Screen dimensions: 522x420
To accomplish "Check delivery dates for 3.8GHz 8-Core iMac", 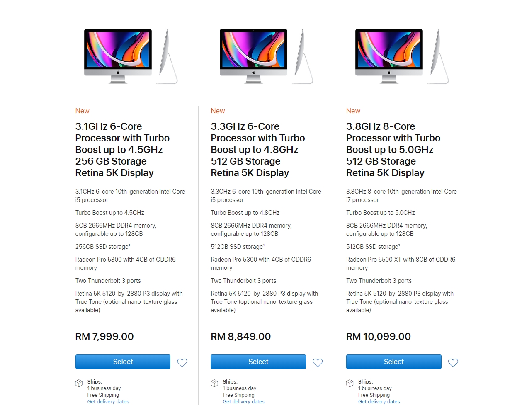I will click(x=379, y=402).
